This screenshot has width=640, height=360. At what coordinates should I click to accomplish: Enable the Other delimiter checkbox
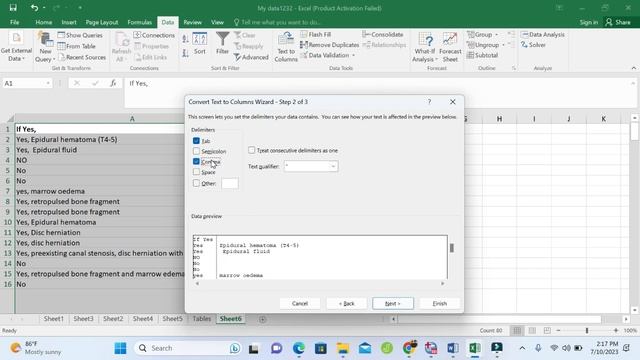[196, 183]
